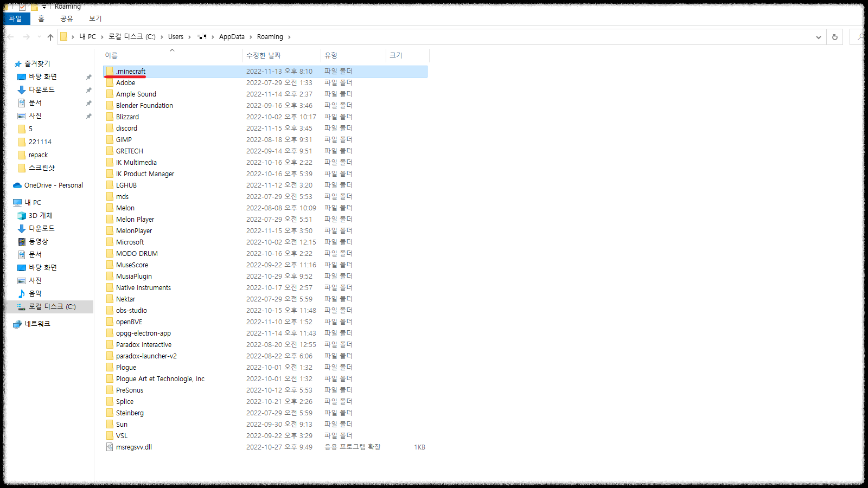Select the Melon Player folder name
Image resolution: width=868 pixels, height=488 pixels.
(135, 219)
